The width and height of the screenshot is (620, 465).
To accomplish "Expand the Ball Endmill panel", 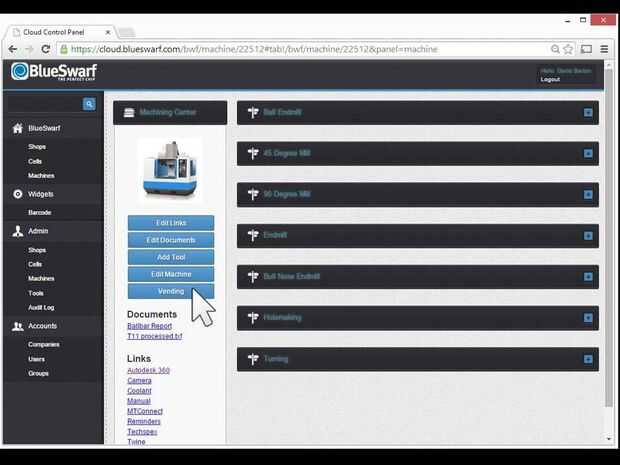I will (x=588, y=113).
